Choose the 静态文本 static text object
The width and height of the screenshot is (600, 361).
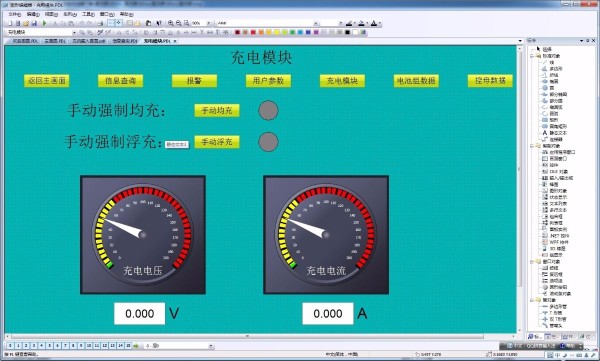point(554,132)
